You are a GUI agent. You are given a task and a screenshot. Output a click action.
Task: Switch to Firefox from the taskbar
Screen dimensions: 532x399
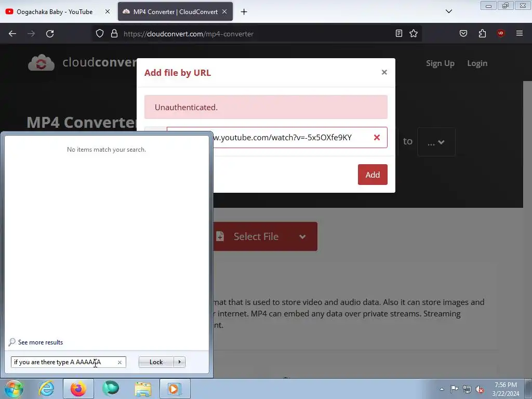[78, 389]
